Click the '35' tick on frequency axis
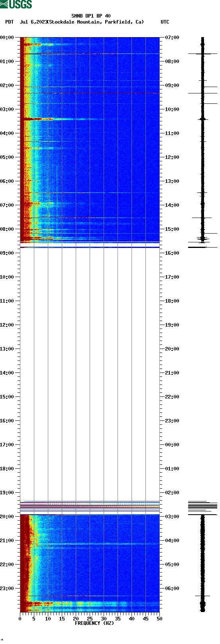The height and width of the screenshot is (644, 220). pos(118,619)
